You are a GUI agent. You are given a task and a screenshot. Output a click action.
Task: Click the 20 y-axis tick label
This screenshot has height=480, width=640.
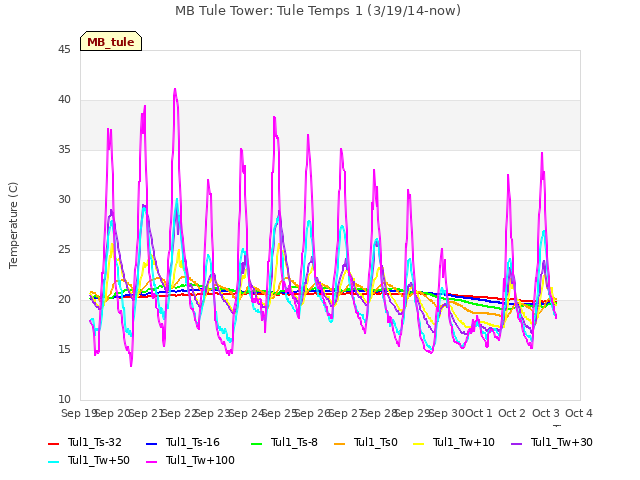(x=64, y=300)
